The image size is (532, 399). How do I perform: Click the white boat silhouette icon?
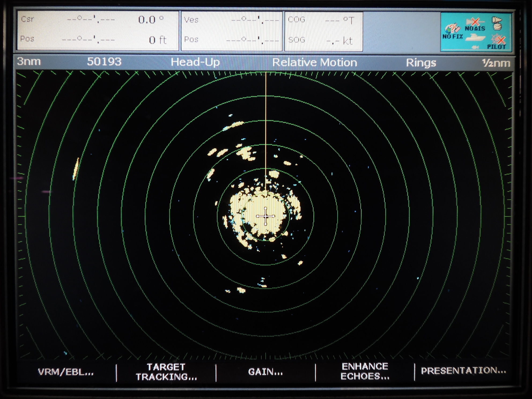(x=475, y=38)
